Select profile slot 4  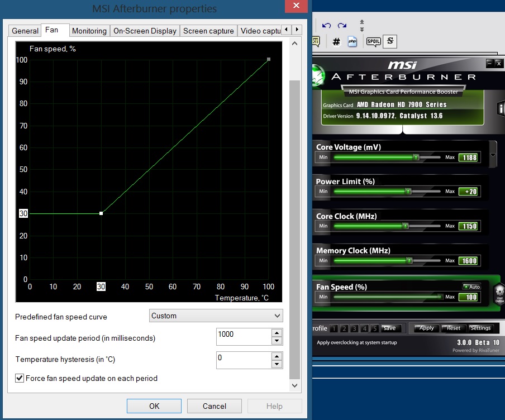pyautogui.click(x=365, y=328)
